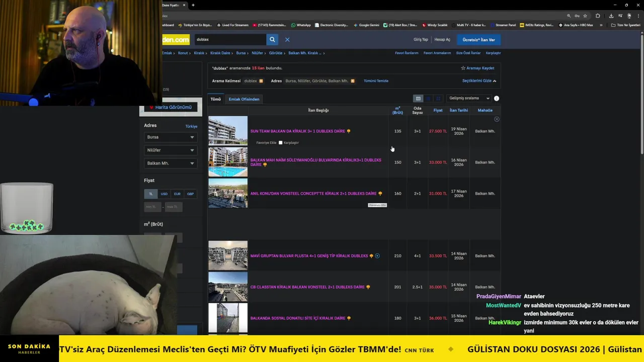This screenshot has height=362, width=644.
Task: Select TL currency
Action: tap(150, 194)
